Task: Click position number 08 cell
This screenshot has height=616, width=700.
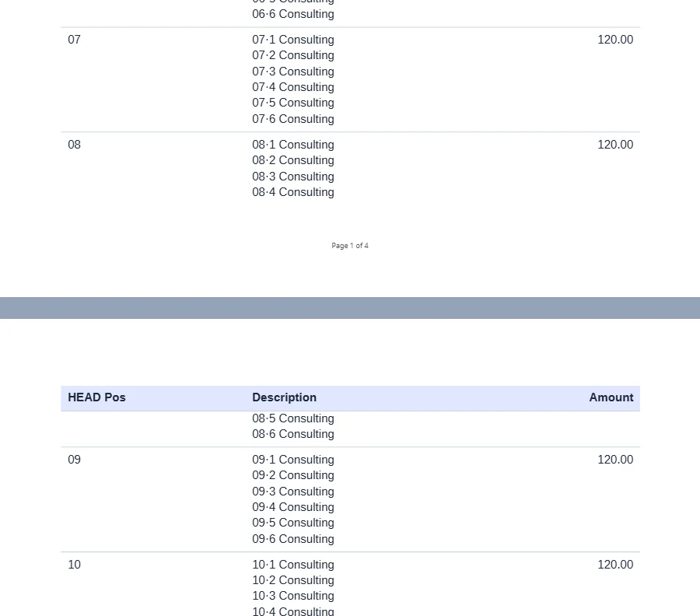Action: click(74, 145)
